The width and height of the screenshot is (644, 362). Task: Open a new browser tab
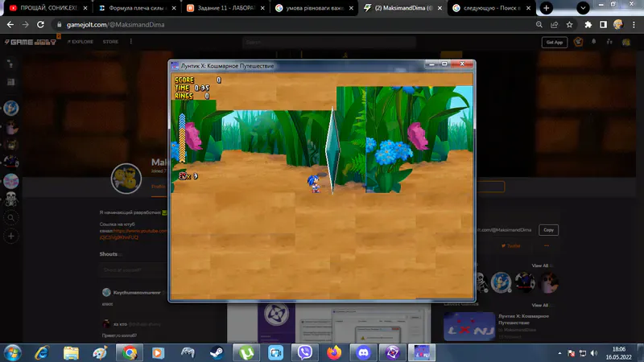(x=547, y=8)
